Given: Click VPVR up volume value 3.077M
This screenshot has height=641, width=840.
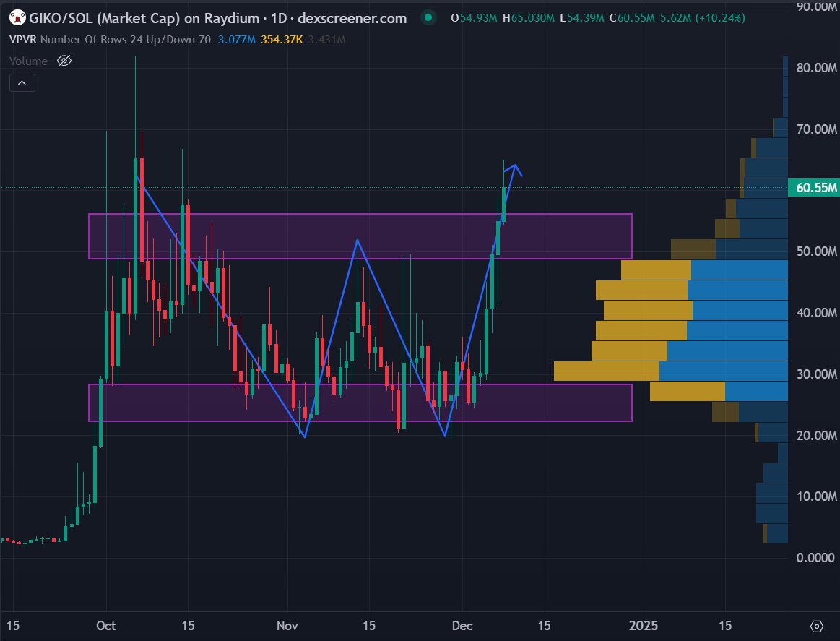Looking at the screenshot, I should (236, 40).
